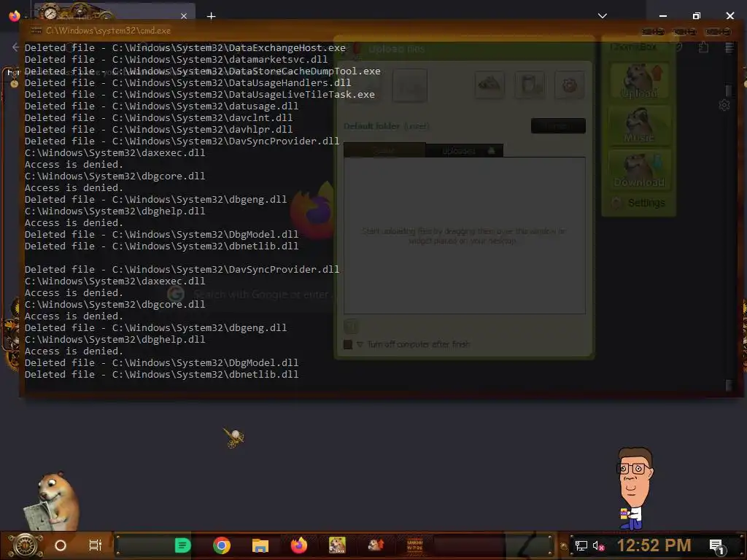Open the list all tabs chevron in Firefox
The height and width of the screenshot is (560, 747).
pyautogui.click(x=602, y=16)
